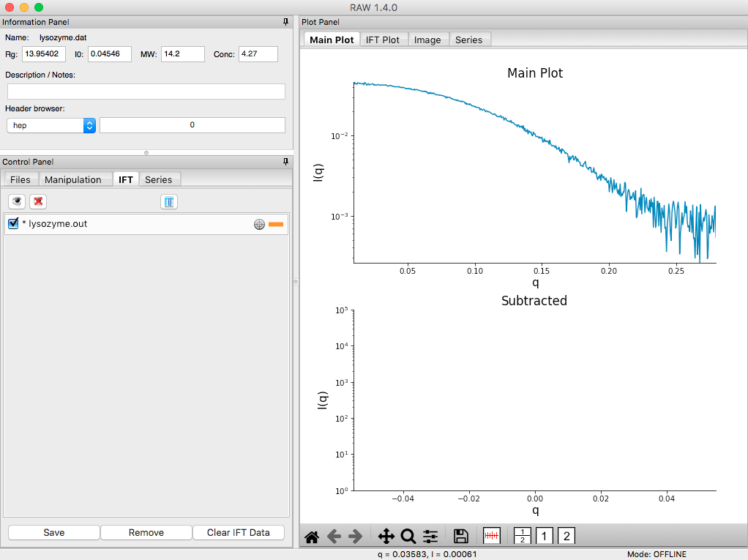Click the lysozyme.dat name text

tap(63, 37)
